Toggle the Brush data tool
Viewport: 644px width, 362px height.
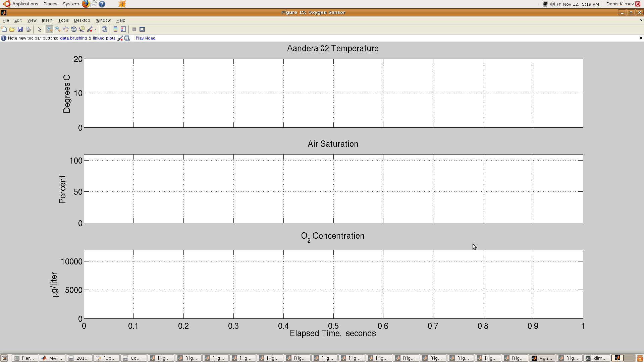point(90,29)
